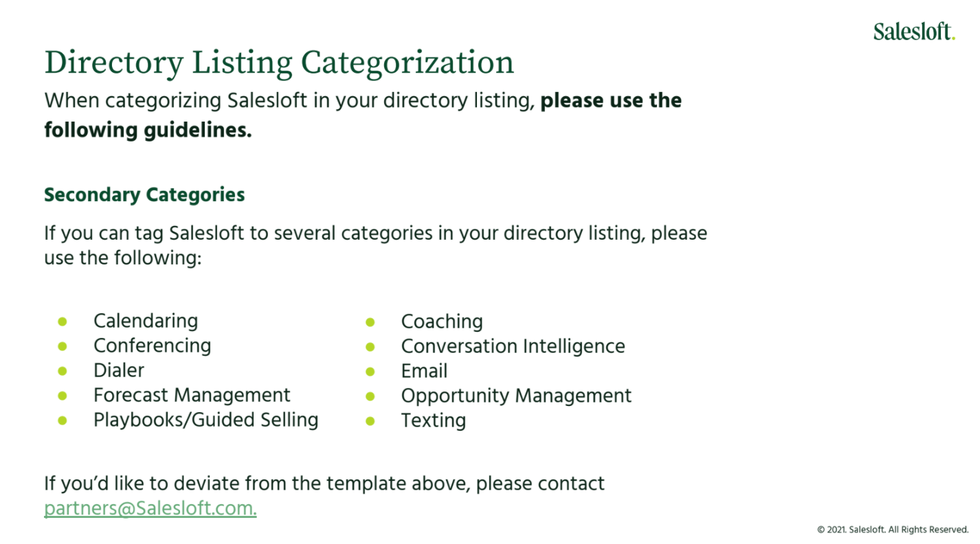Click the Forecast Management category
This screenshot has width=980, height=544.
[192, 395]
